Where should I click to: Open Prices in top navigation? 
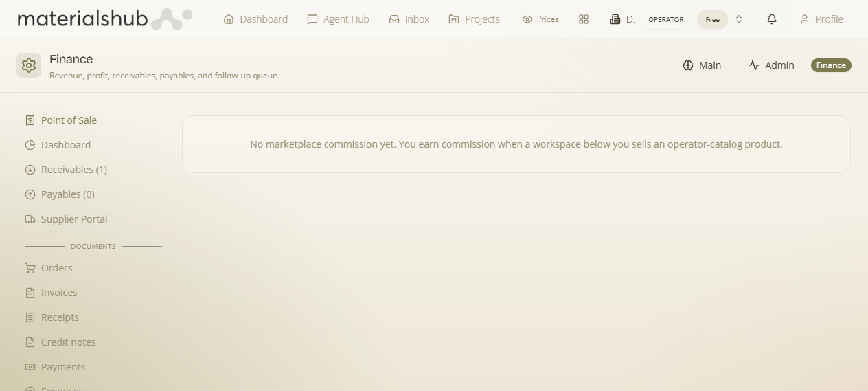[x=540, y=19]
